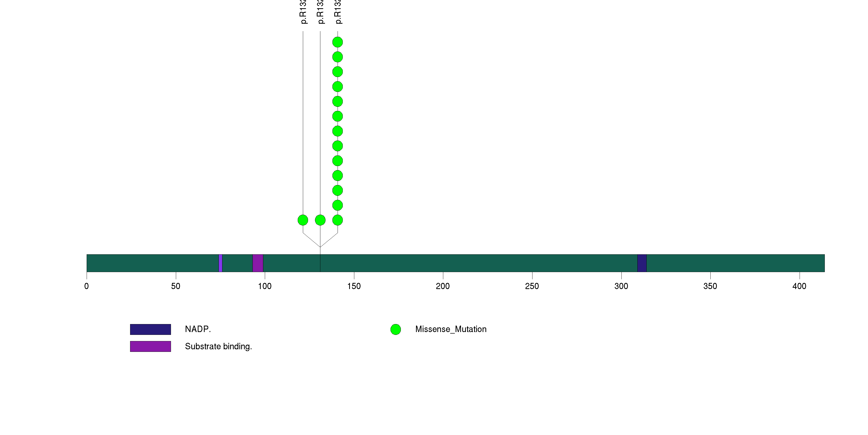Click the Missense_Mutation legend text
Viewport: 868px width, 435px height.
450,329
